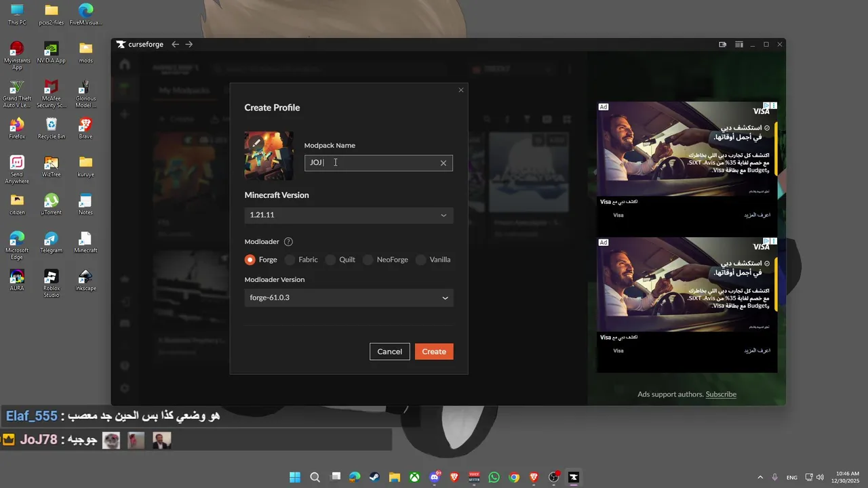Image resolution: width=868 pixels, height=488 pixels.
Task: Open Steam from the taskbar
Action: coord(374,477)
